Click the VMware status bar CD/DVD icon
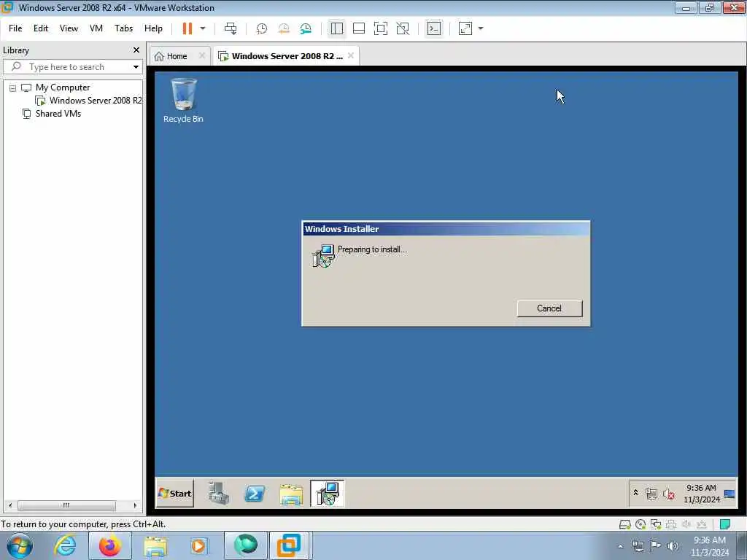The image size is (747, 560). (x=640, y=524)
